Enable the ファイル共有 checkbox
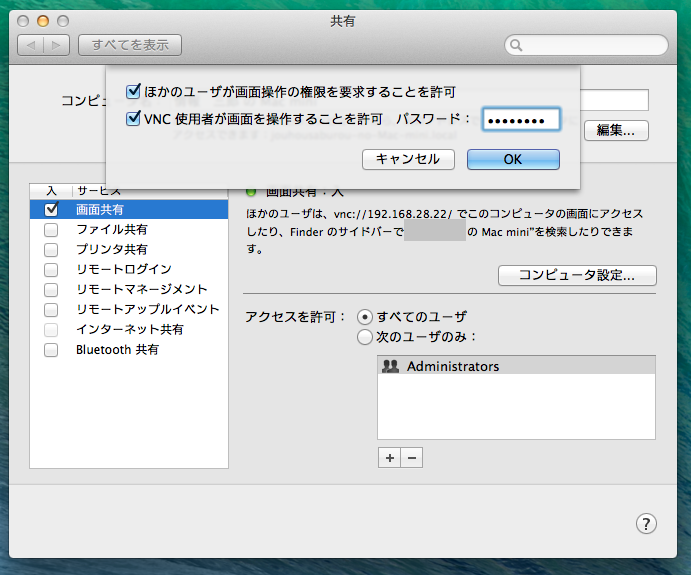 pyautogui.click(x=51, y=230)
